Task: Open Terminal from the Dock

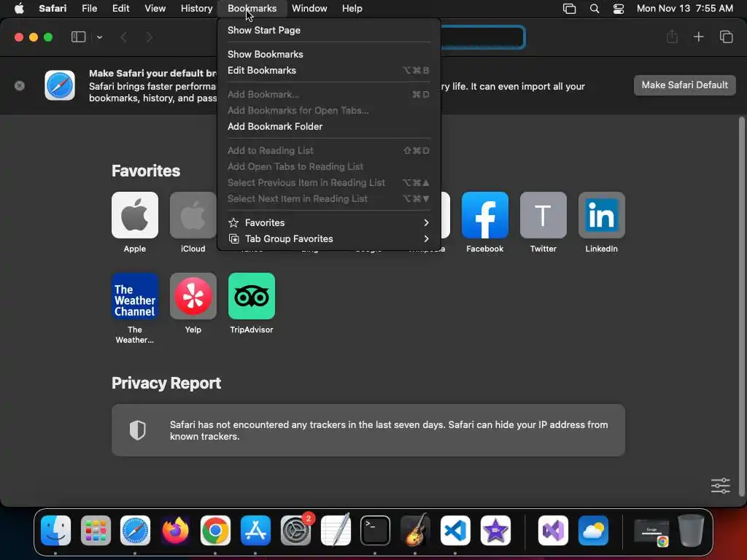Action: coord(376,531)
